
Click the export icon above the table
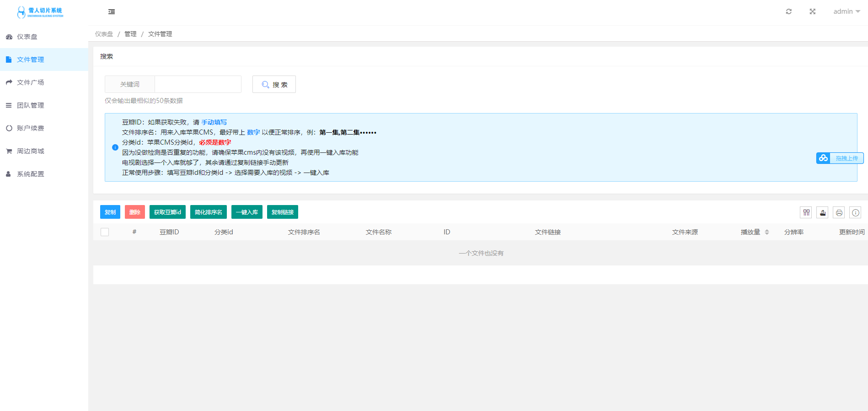tap(822, 212)
